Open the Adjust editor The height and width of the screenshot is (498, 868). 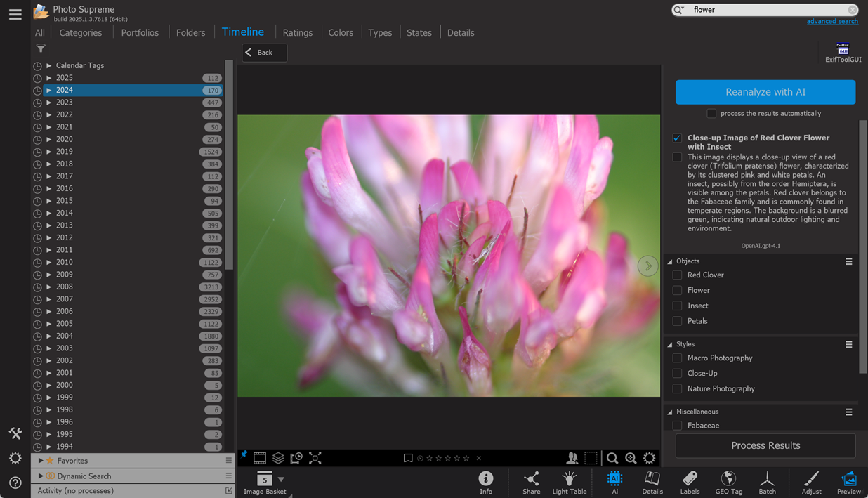[x=811, y=483]
